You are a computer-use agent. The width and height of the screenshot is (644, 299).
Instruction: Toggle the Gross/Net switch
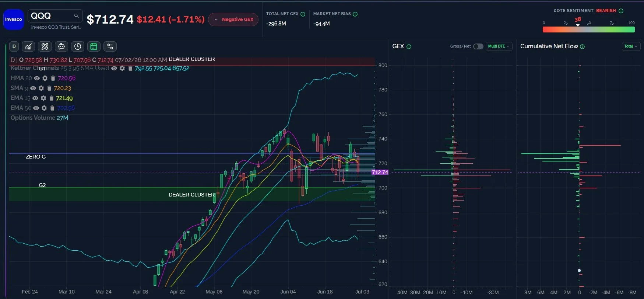point(478,46)
